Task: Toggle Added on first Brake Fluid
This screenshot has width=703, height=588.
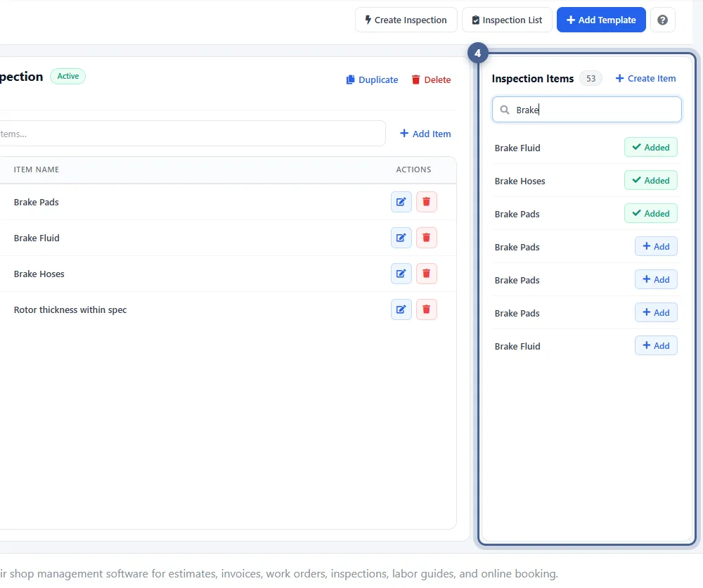Action: (x=650, y=147)
